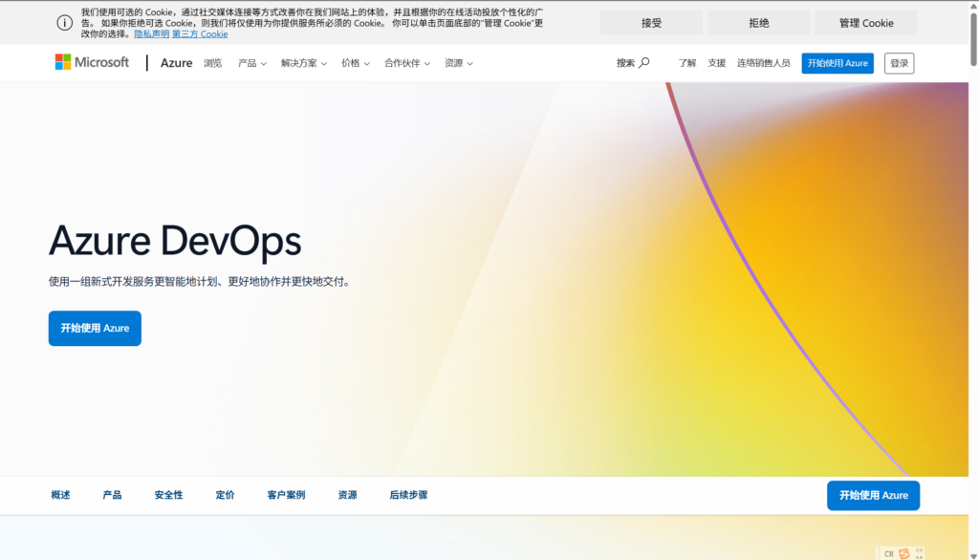Select the 安全性 section tab
Viewport: 979px width, 560px height.
coord(168,495)
